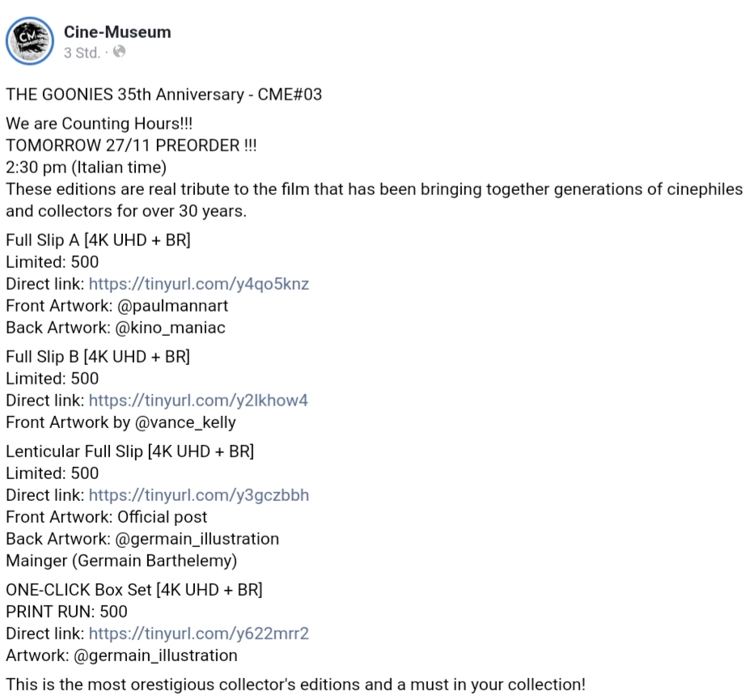Open the Full Slip A tinyurl link

tap(198, 284)
